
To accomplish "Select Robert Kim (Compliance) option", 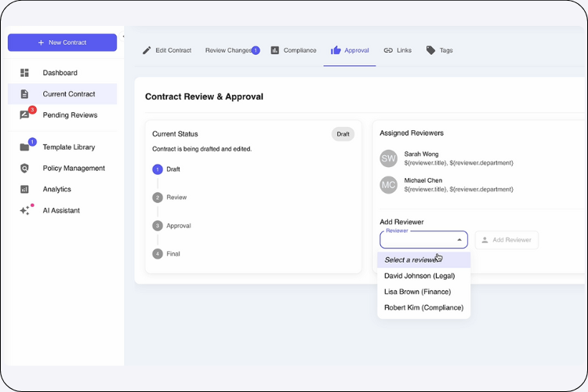I will coord(423,308).
